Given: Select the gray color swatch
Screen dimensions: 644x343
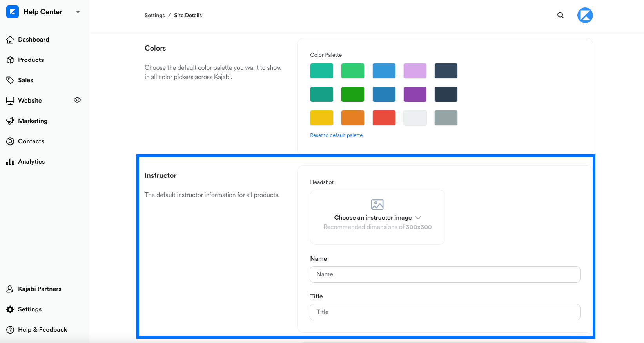Looking at the screenshot, I should [x=446, y=118].
